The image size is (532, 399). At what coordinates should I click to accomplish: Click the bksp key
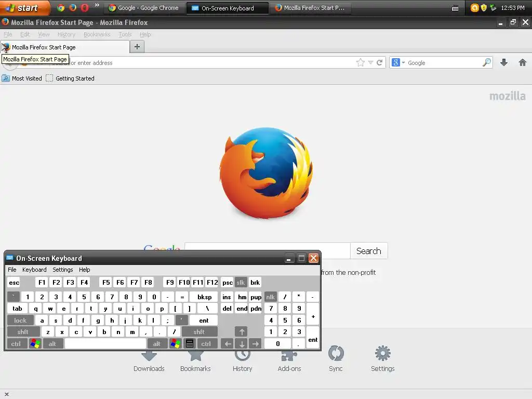pyautogui.click(x=204, y=297)
